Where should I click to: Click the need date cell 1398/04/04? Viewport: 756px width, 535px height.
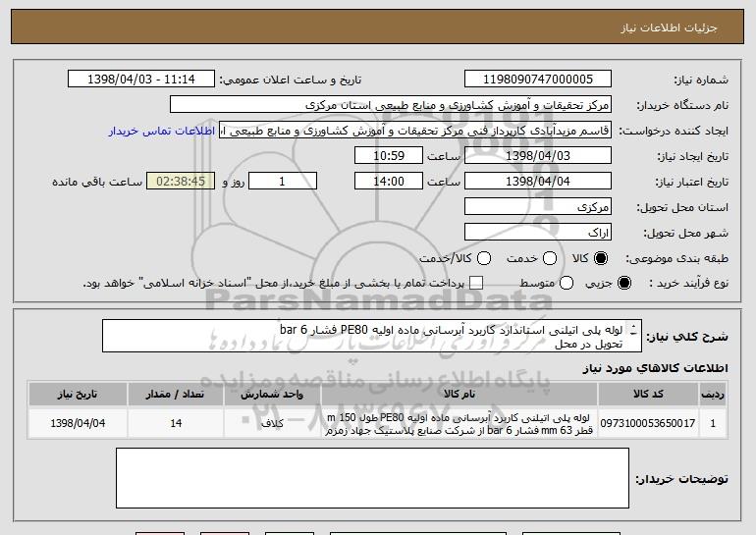[x=78, y=424]
